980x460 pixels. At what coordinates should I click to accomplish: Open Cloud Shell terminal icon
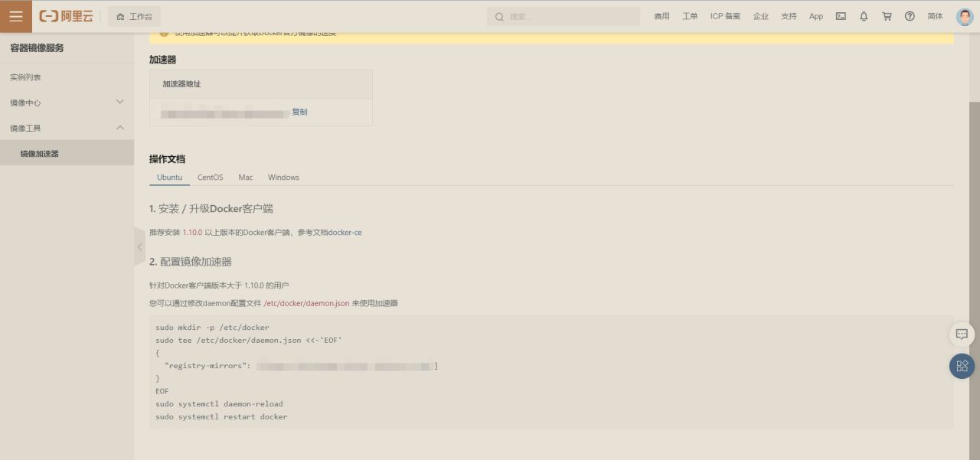(841, 15)
